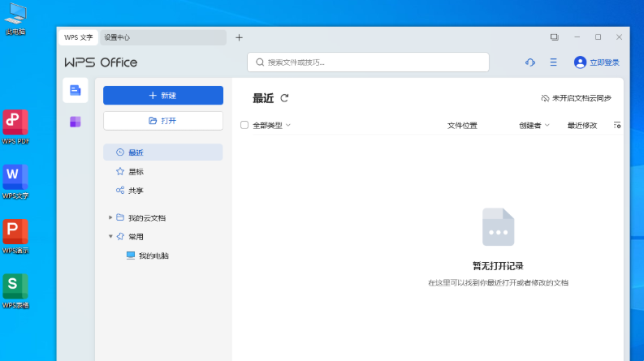This screenshot has width=644, height=361.
Task: Toggle the select-all checkbox beside 全部类型
Action: (244, 125)
